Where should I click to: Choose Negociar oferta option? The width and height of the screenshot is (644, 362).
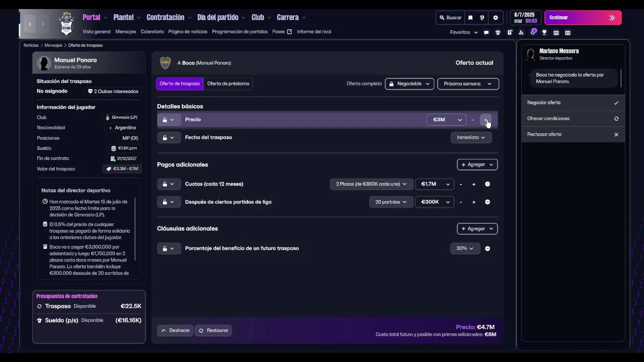pyautogui.click(x=573, y=103)
